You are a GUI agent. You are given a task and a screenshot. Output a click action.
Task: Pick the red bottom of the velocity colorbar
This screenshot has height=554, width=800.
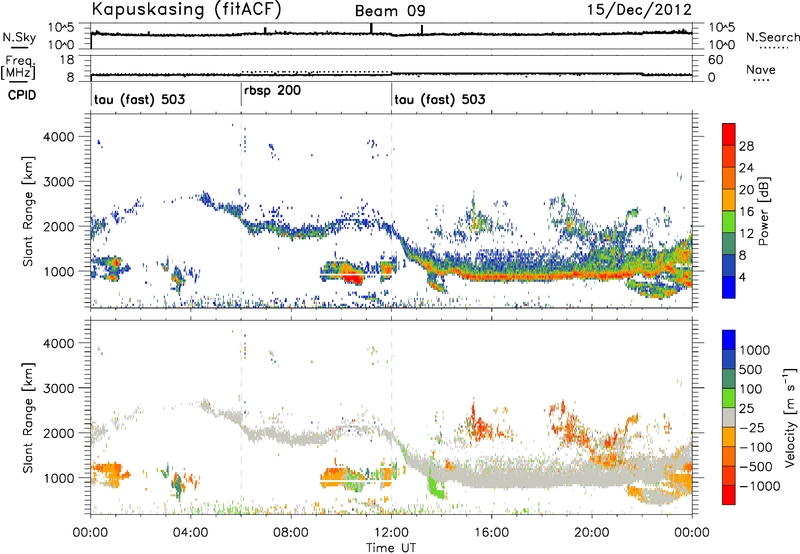click(x=729, y=495)
